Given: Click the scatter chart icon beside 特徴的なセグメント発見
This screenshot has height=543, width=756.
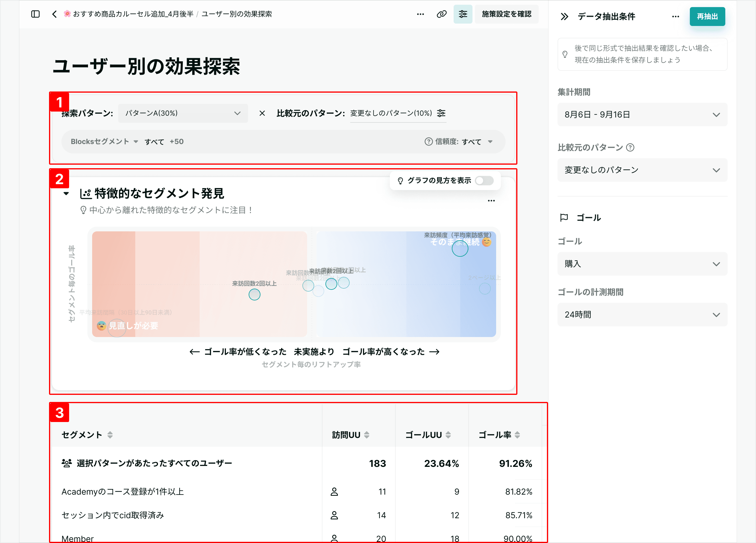Looking at the screenshot, I should pos(86,194).
